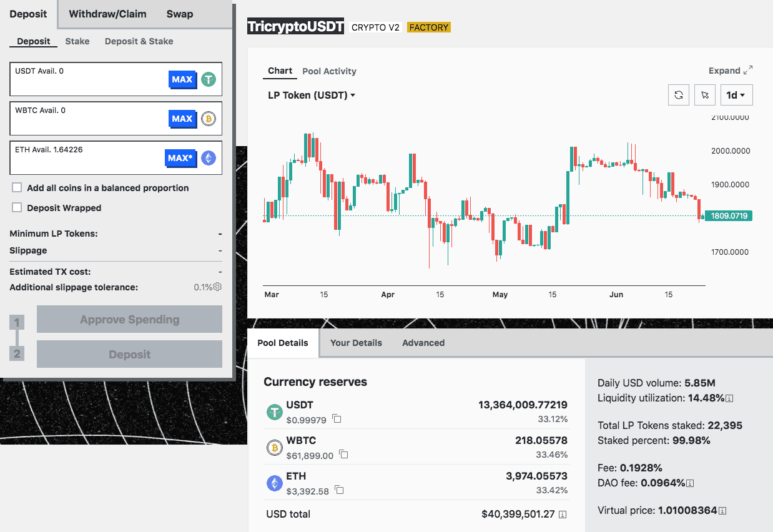The height and width of the screenshot is (532, 773).
Task: Copy the WBTC address icon
Action: 343,455
